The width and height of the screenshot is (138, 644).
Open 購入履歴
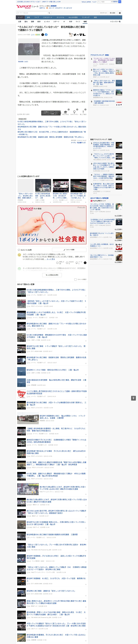pos(112,13)
